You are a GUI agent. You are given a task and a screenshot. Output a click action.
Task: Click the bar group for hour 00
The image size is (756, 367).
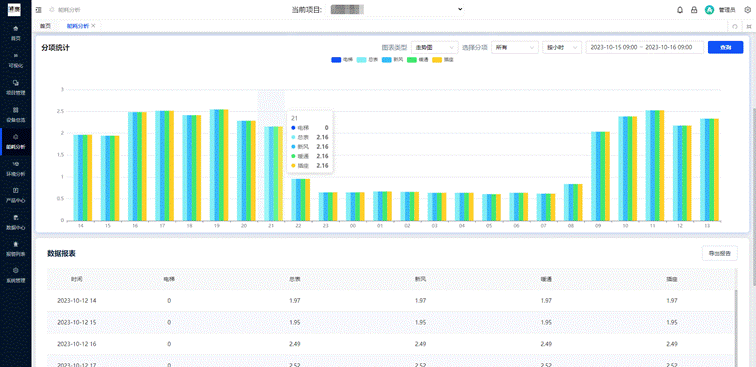pos(355,206)
